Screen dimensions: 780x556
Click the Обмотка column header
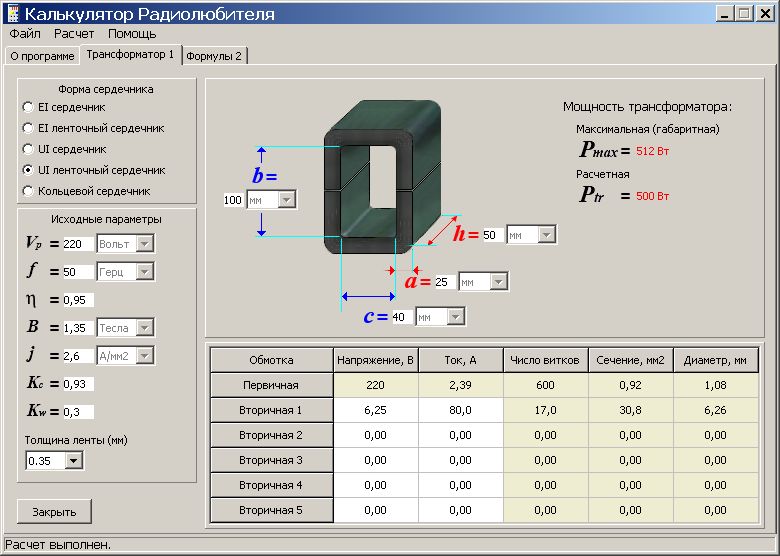click(271, 360)
